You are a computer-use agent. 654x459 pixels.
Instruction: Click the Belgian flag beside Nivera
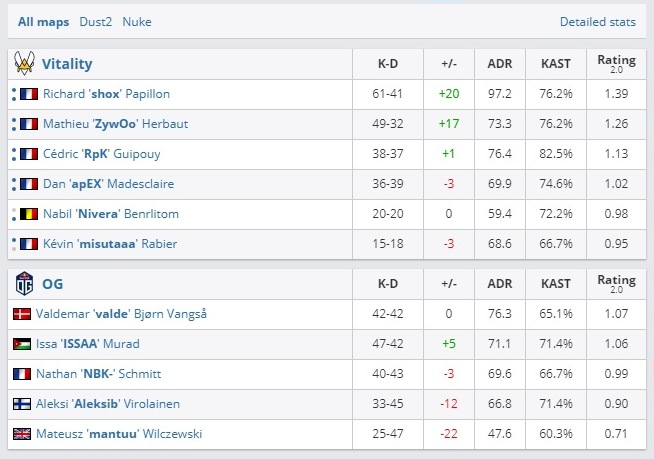pyautogui.click(x=28, y=214)
